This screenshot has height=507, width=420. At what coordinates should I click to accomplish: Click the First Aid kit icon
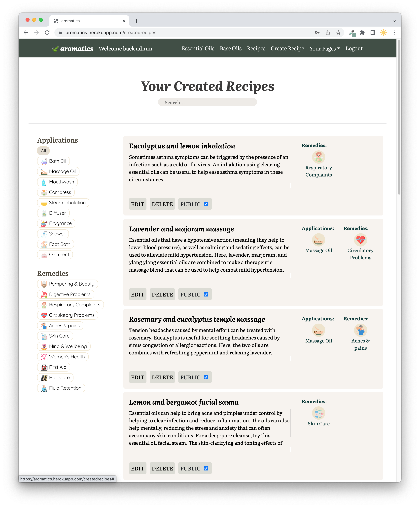click(44, 367)
